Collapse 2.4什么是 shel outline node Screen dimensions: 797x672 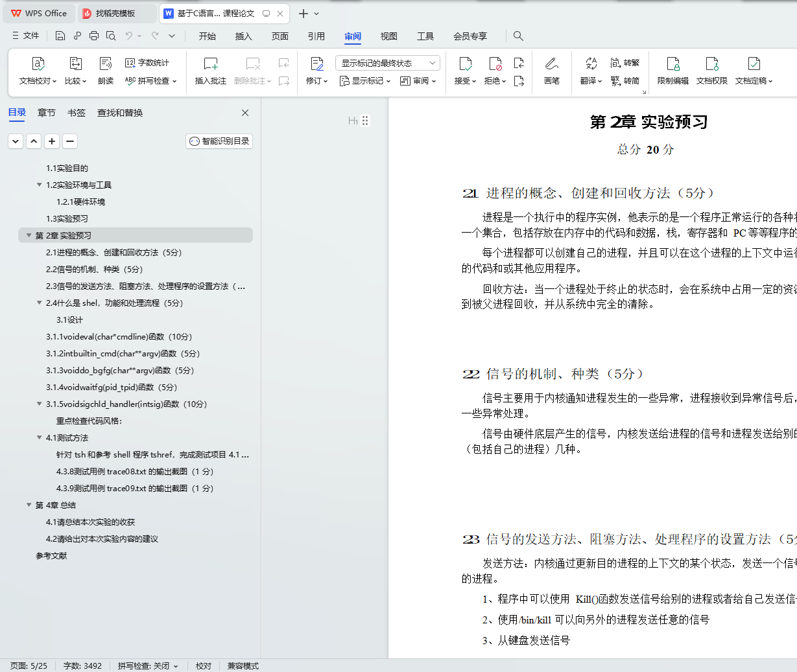[39, 303]
